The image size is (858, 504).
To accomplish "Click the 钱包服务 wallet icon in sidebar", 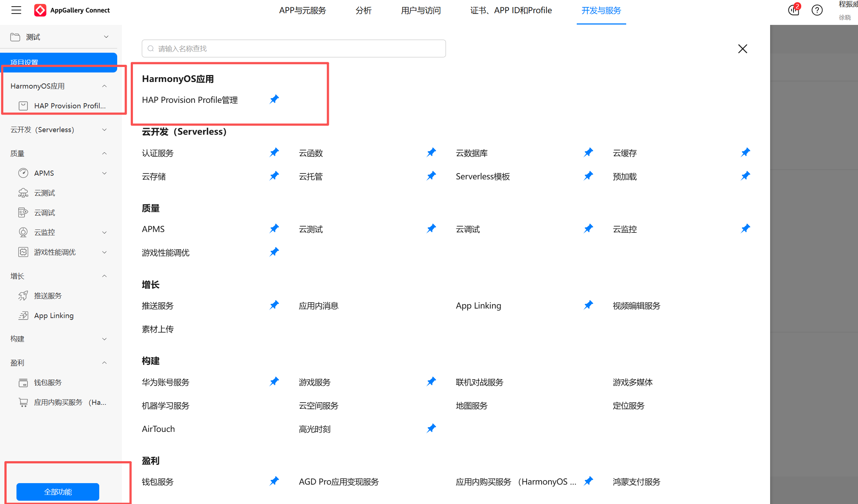I will coord(23,382).
